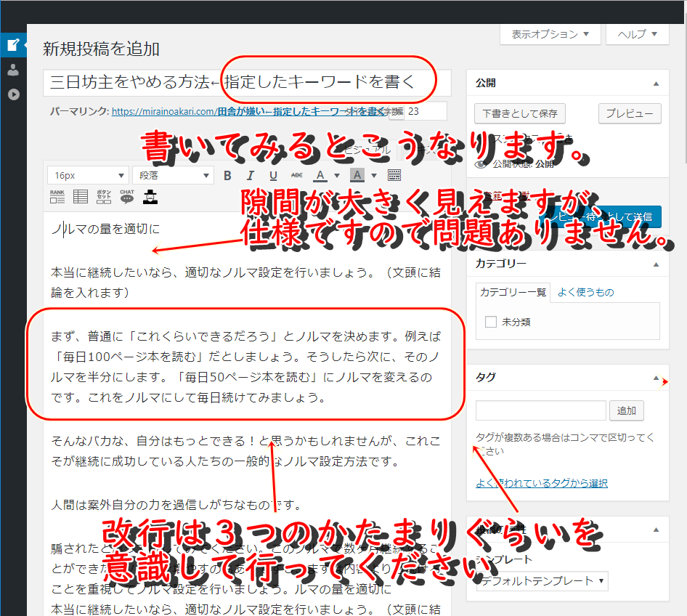Click the blue submit for review button

(x=601, y=216)
